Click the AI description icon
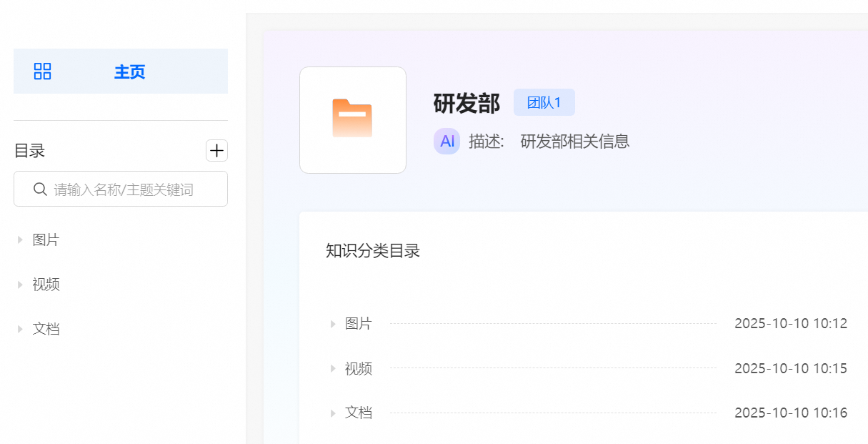 tap(447, 142)
